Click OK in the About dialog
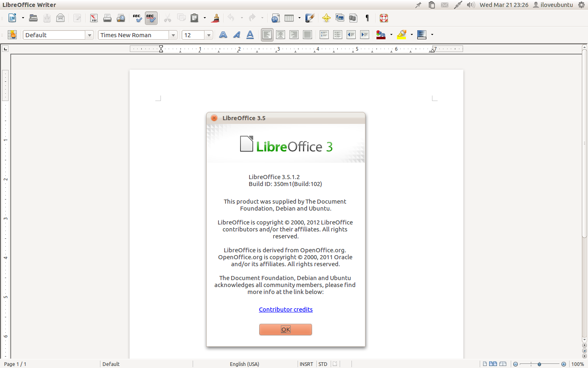The width and height of the screenshot is (588, 368). click(x=285, y=330)
